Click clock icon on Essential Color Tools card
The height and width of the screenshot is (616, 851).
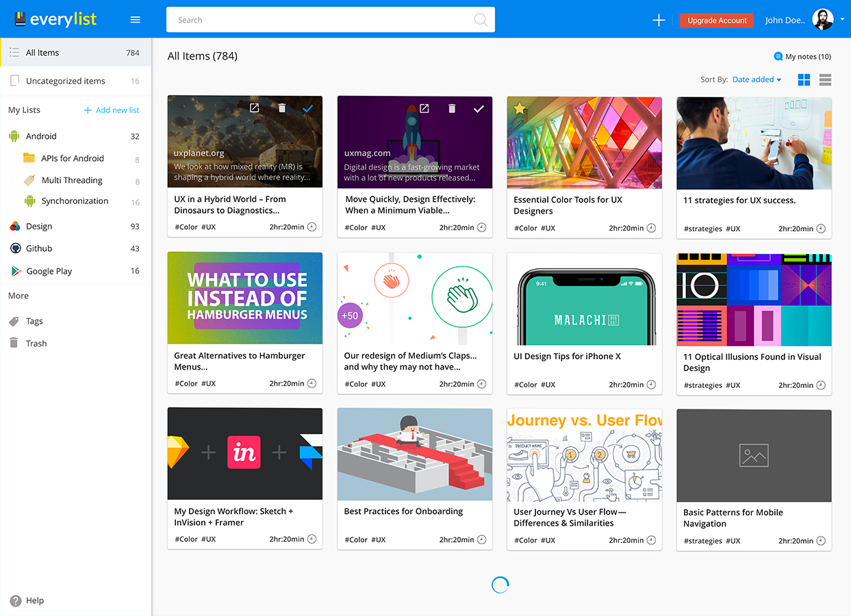click(651, 228)
